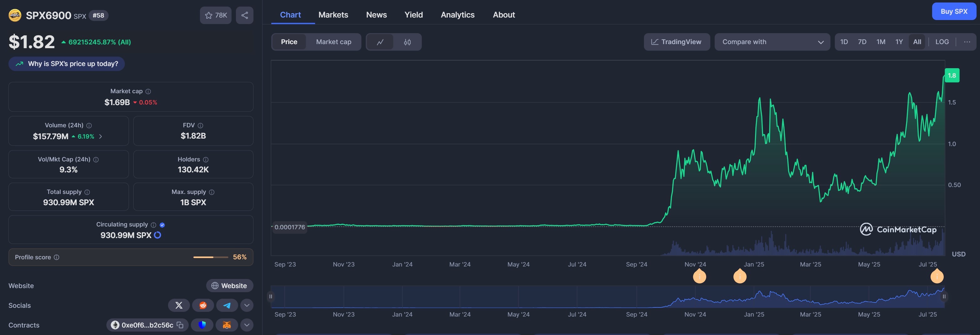Click Why is SPX's price up today?
The width and height of the screenshot is (980, 335).
pyautogui.click(x=67, y=64)
